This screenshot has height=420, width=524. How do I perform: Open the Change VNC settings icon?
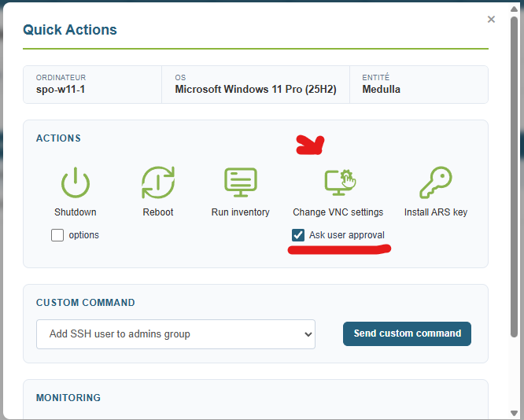point(340,182)
